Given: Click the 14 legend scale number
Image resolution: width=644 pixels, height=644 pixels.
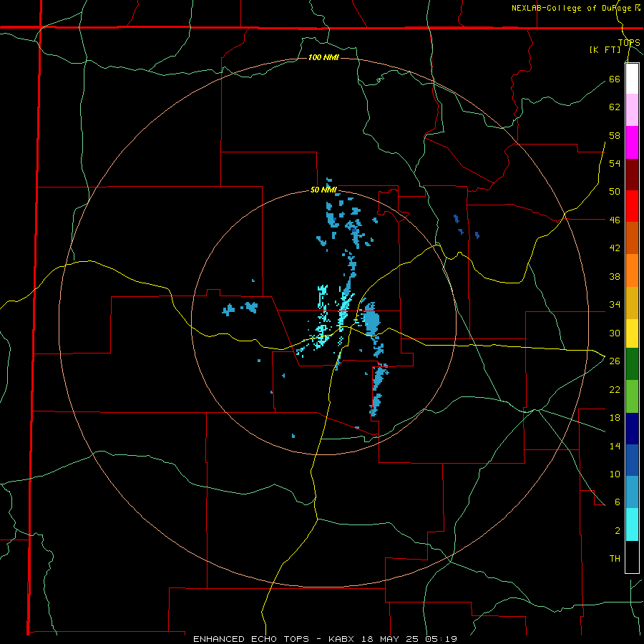Looking at the screenshot, I should click(x=615, y=446).
